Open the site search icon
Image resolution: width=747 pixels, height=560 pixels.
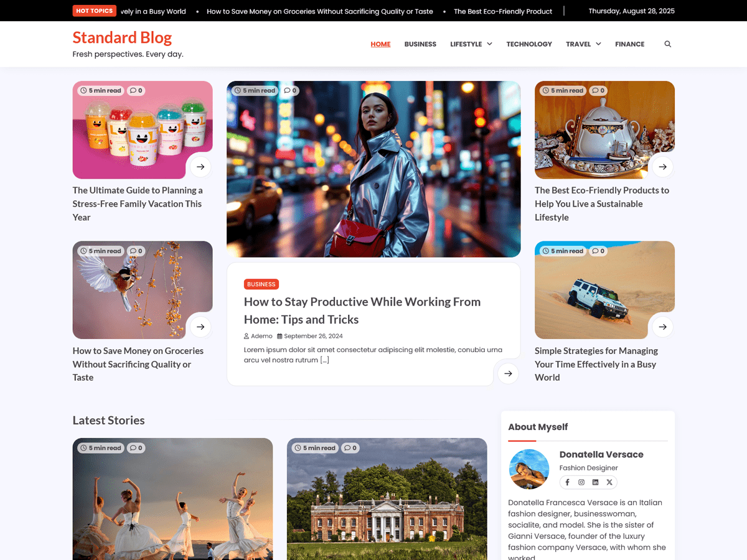(667, 44)
